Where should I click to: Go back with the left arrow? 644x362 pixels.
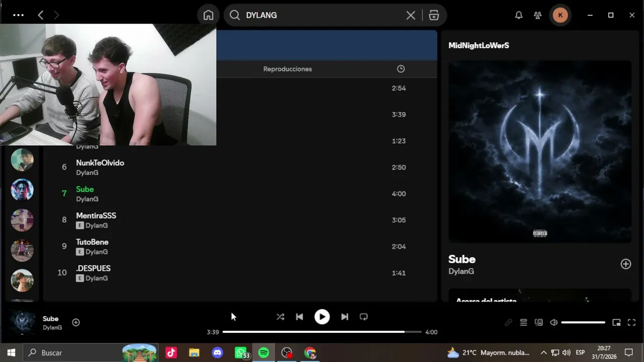[x=41, y=15]
